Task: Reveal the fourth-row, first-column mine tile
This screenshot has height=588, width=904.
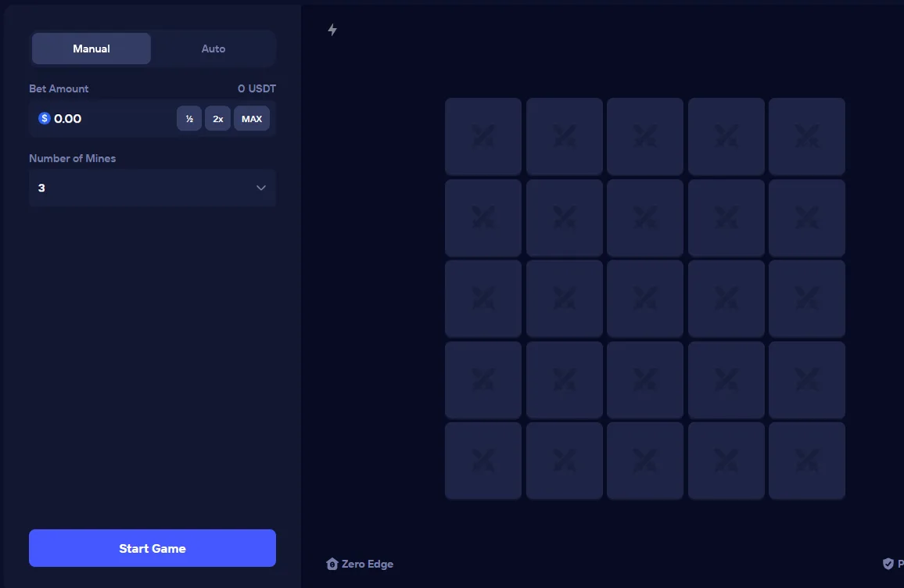Action: coord(483,380)
